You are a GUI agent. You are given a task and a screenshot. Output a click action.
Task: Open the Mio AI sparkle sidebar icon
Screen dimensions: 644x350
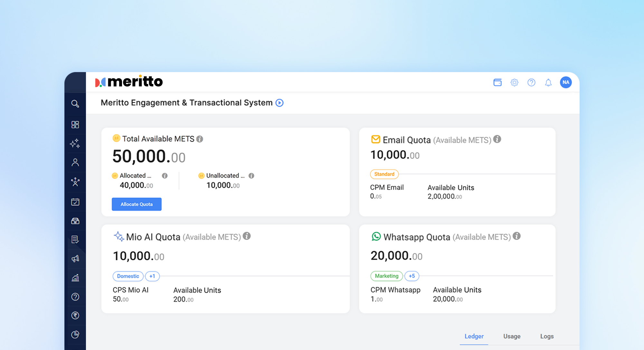click(75, 143)
